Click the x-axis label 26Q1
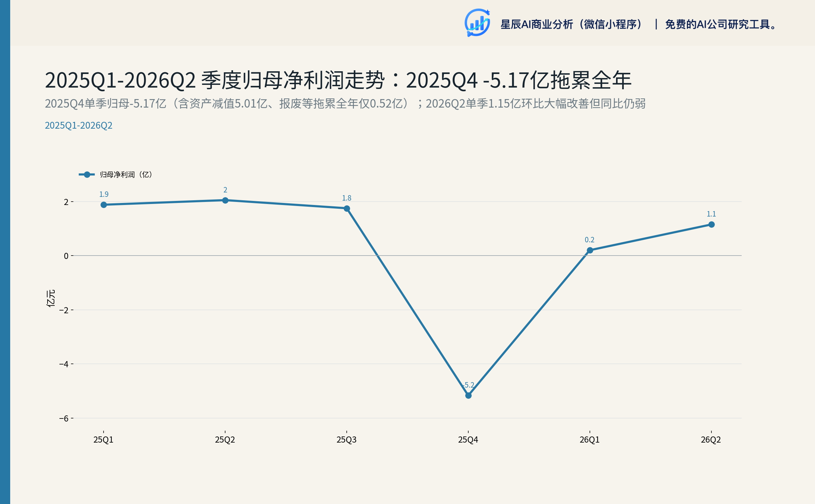This screenshot has height=504, width=815. pyautogui.click(x=590, y=440)
